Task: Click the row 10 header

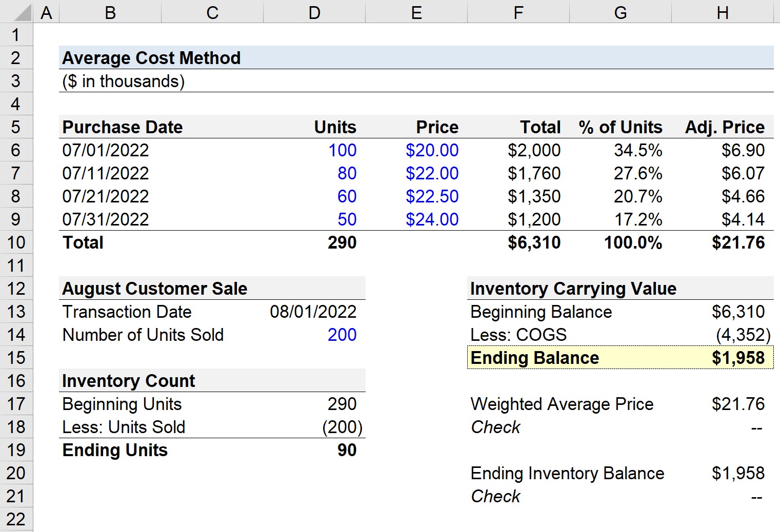Action: click(16, 242)
